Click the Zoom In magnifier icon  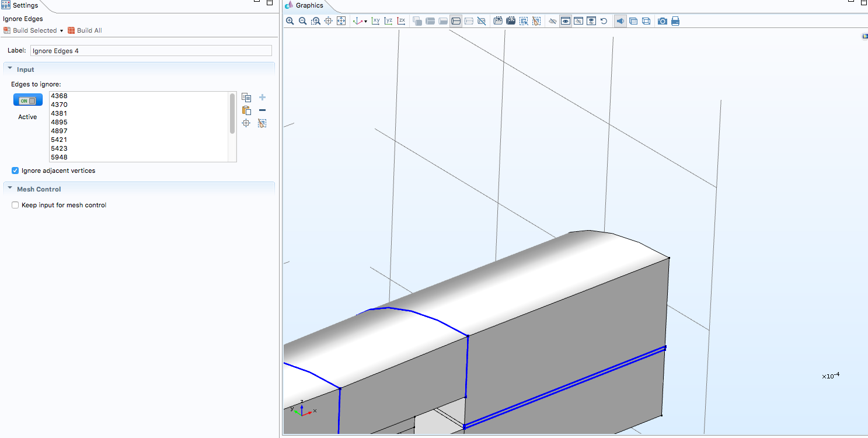pos(290,21)
